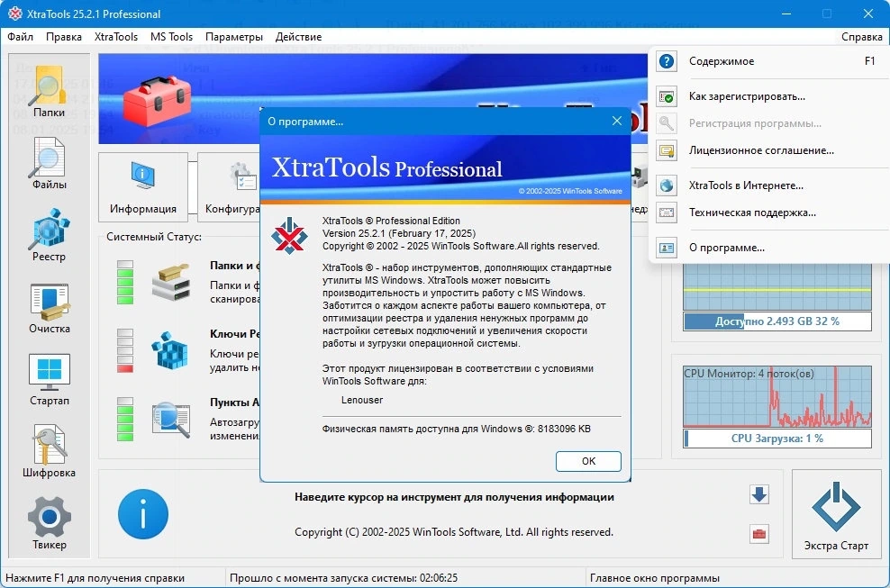This screenshot has height=588, width=890.
Task: Click 'Нажмите F1 для получения справки' text
Action: 95,578
